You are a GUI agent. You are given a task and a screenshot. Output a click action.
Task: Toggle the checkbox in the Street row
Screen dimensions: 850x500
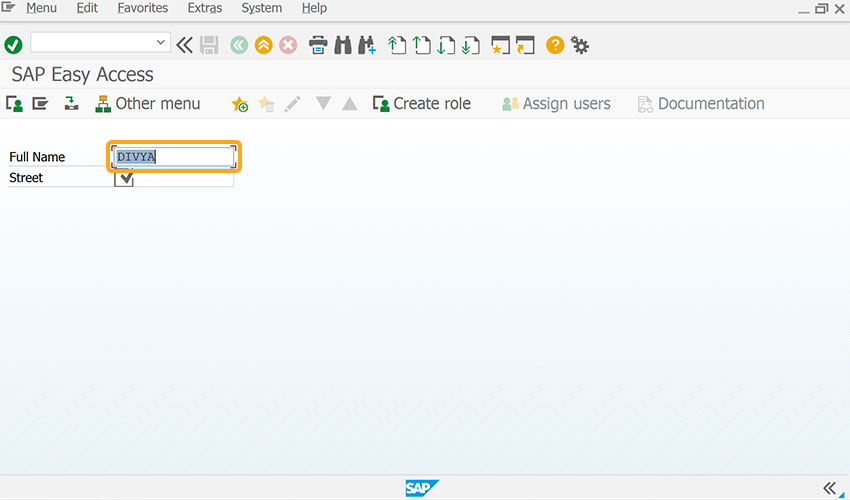click(124, 177)
